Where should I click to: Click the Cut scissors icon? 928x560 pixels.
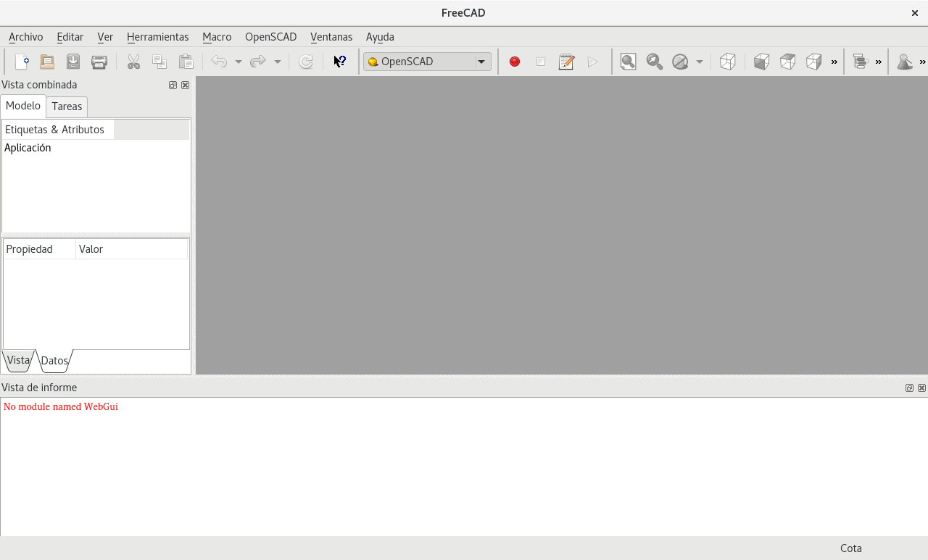tap(133, 62)
